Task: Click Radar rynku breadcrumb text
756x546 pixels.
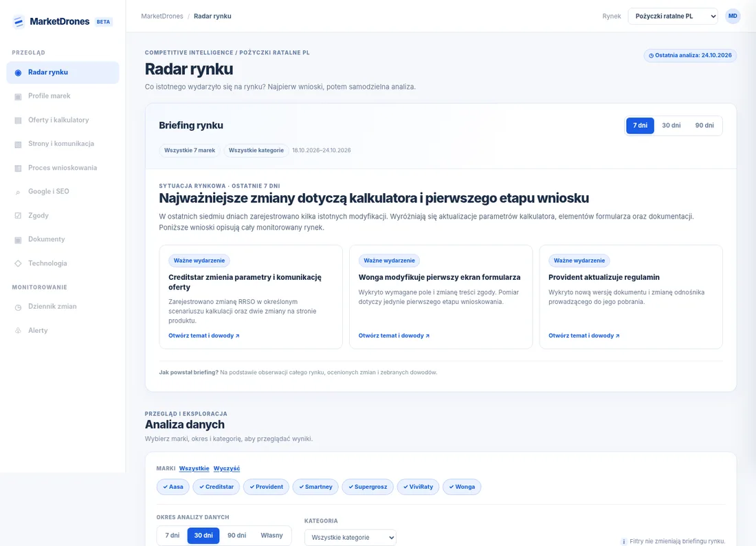Action: (212, 17)
